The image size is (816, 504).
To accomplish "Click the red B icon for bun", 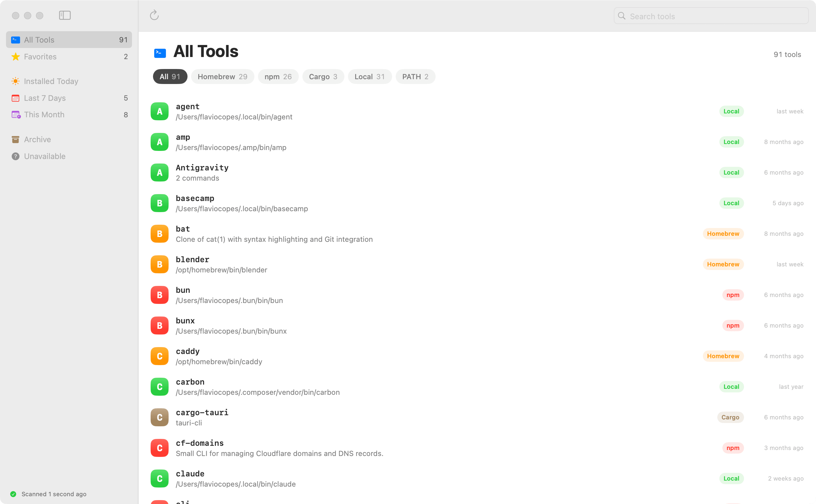I will 159,295.
